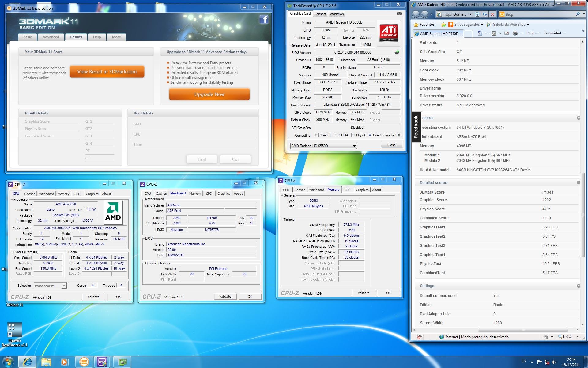
Task: Click OK in the CPU-Z Memory window
Action: click(388, 293)
